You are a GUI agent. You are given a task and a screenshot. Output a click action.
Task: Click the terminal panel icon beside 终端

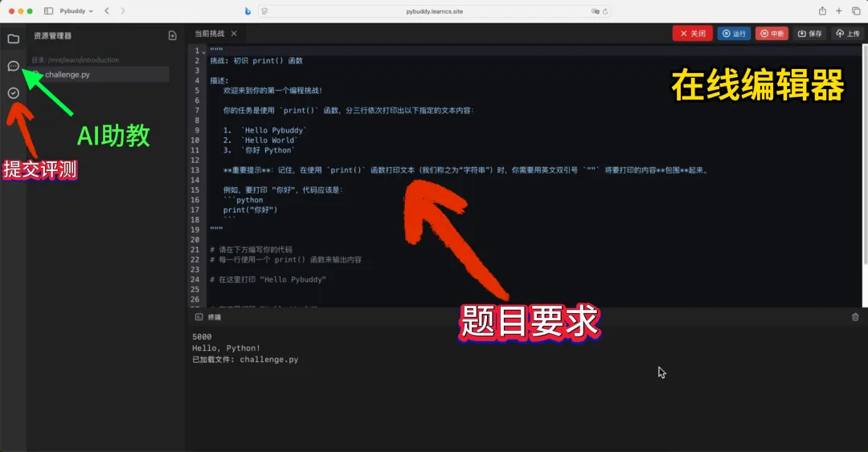click(x=199, y=317)
